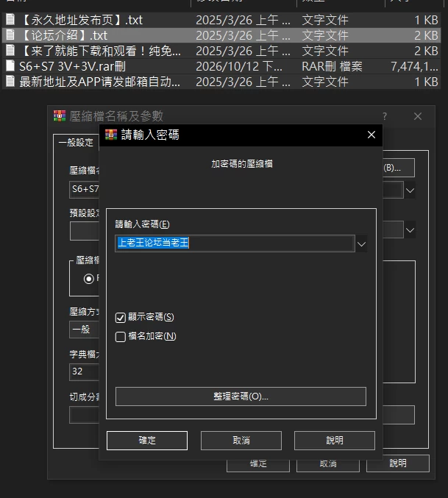
Task: Uncheck the 顯示密碼(S) checkbox
Action: pyautogui.click(x=121, y=317)
